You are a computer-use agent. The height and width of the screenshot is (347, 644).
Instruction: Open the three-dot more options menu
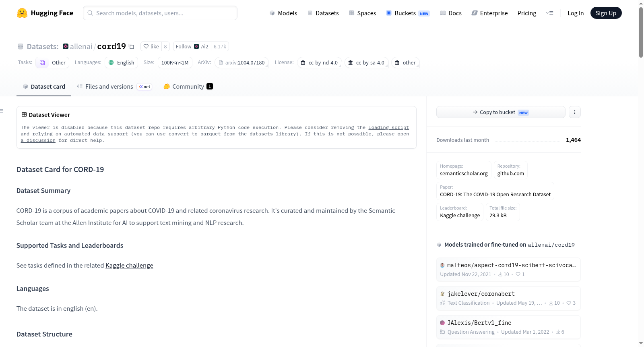click(574, 112)
